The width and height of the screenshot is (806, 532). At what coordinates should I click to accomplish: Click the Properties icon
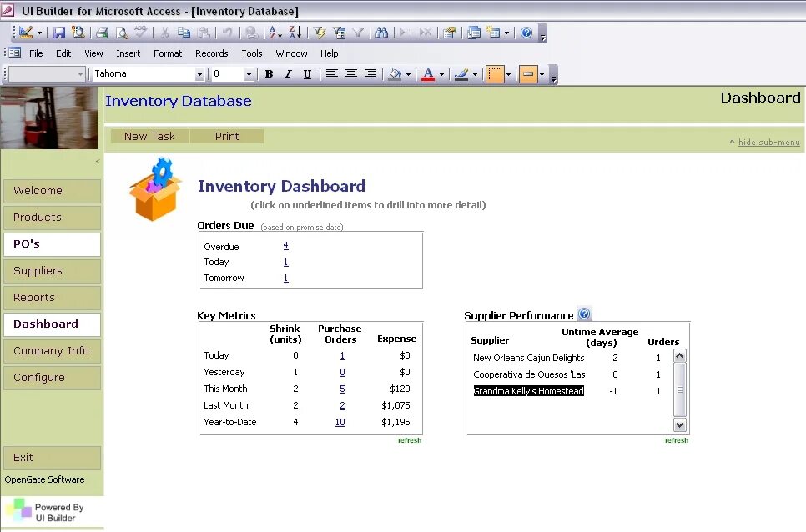[x=449, y=33]
